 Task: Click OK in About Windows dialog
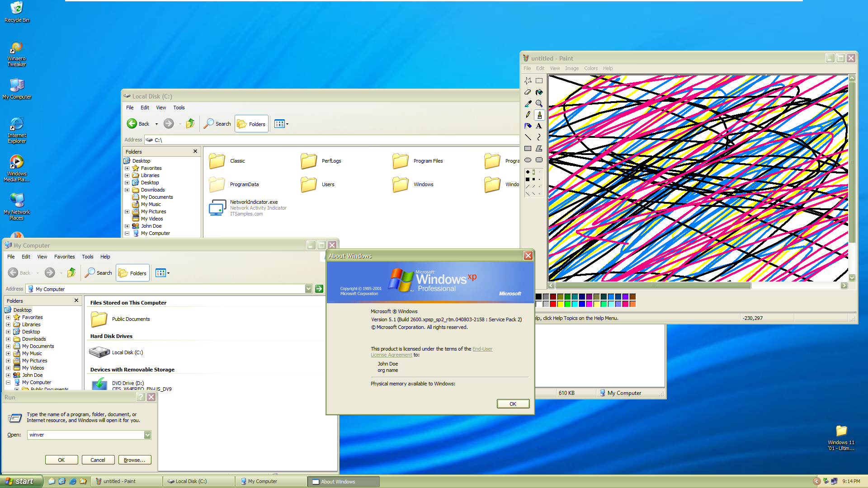[x=513, y=404]
